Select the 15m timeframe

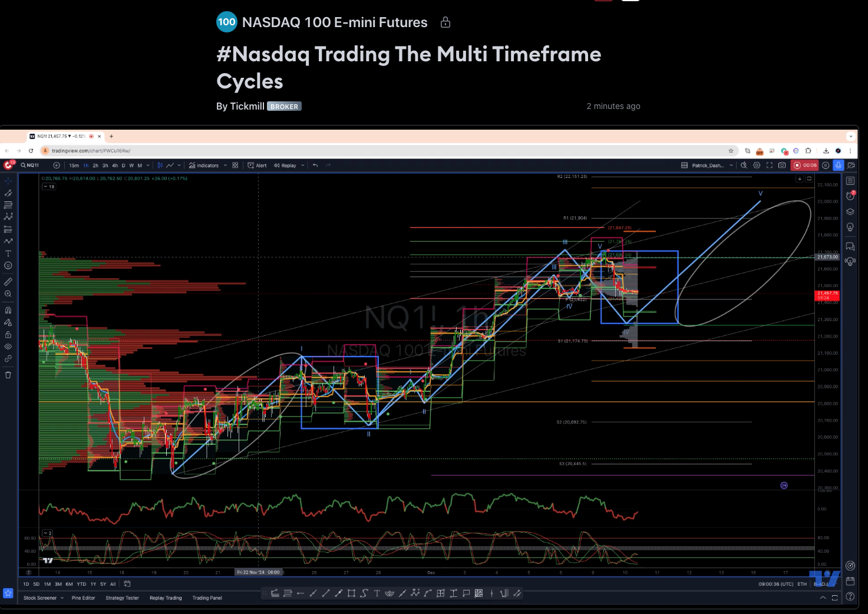click(74, 166)
